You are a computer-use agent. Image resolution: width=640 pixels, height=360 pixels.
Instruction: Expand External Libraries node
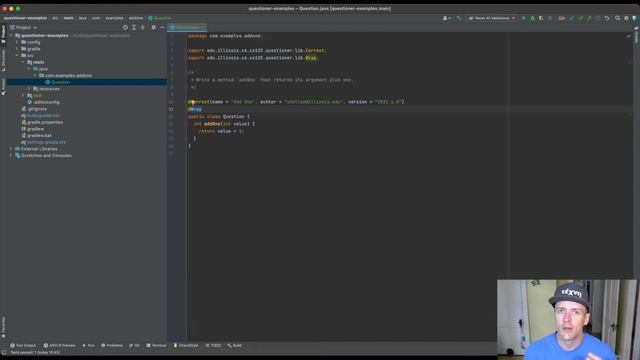tap(11, 149)
